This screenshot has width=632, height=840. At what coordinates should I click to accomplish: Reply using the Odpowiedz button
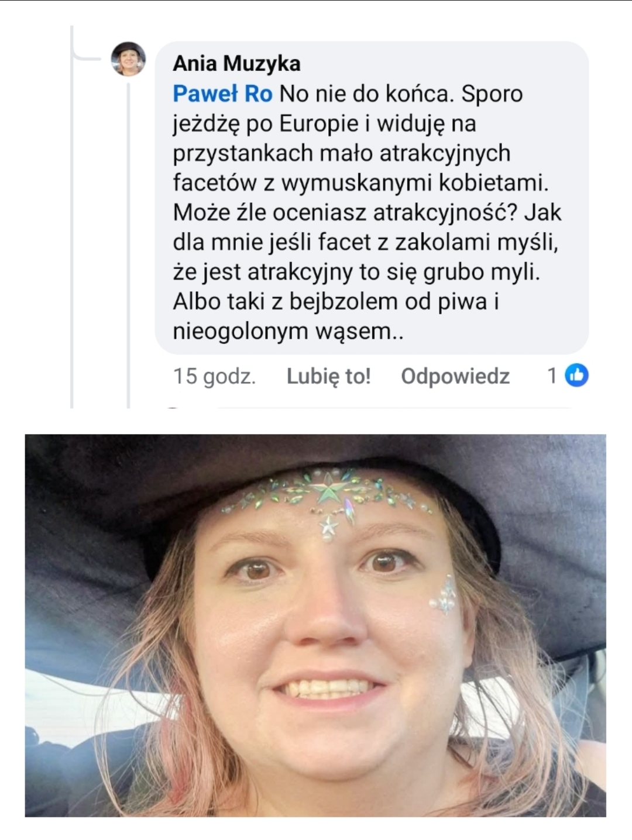coord(455,376)
